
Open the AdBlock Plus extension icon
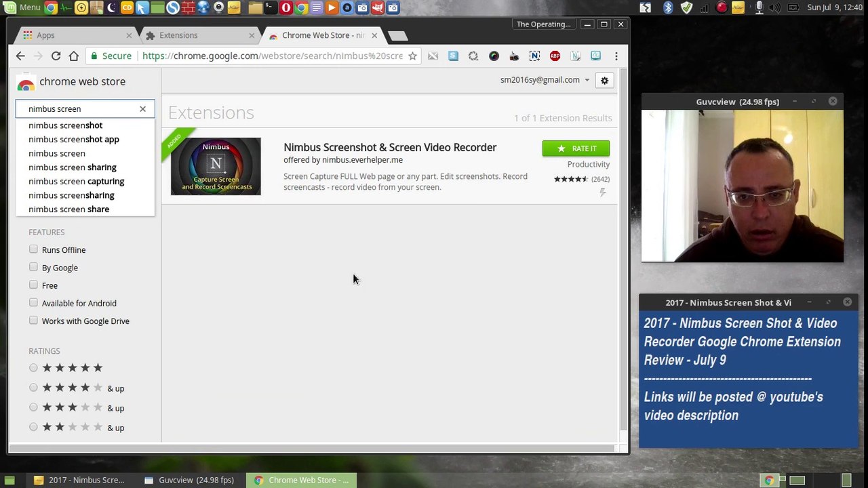(555, 56)
